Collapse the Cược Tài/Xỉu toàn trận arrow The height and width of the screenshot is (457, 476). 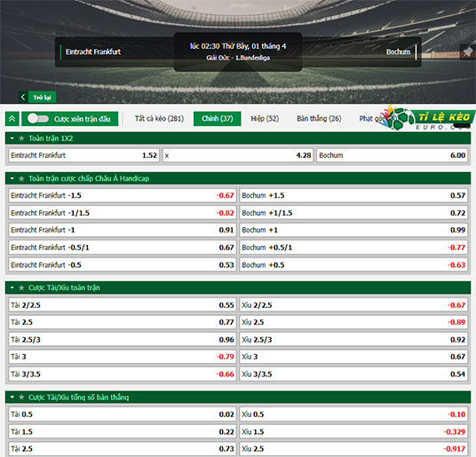click(x=12, y=288)
